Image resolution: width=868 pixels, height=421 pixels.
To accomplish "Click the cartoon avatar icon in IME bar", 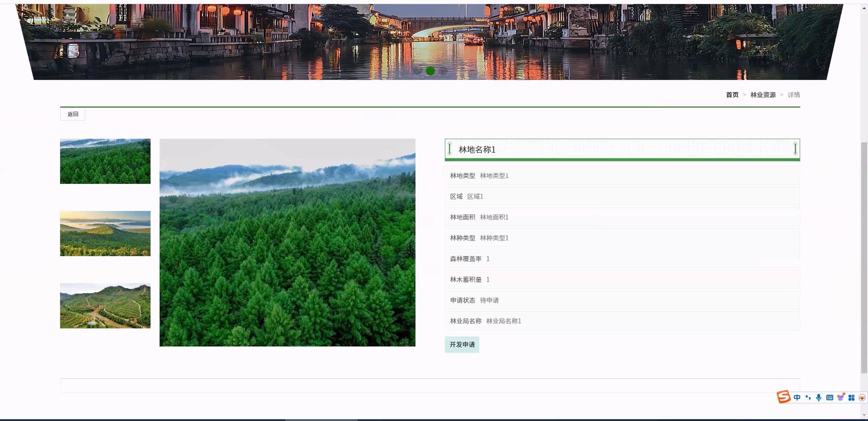I will click(862, 397).
